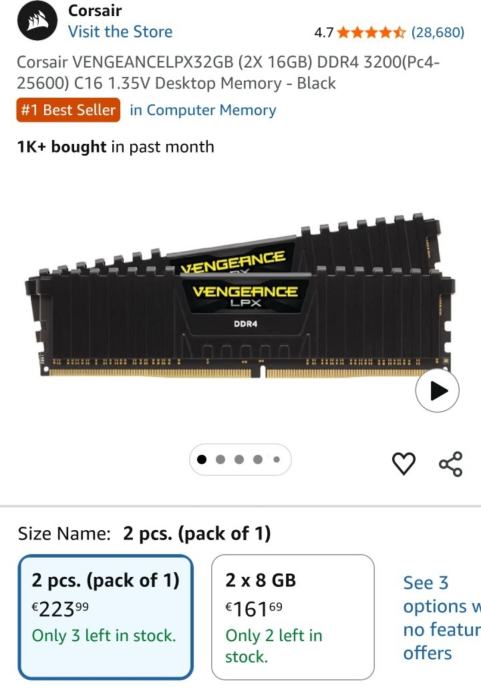Expand See 3 options with no featured offers

pos(442,617)
